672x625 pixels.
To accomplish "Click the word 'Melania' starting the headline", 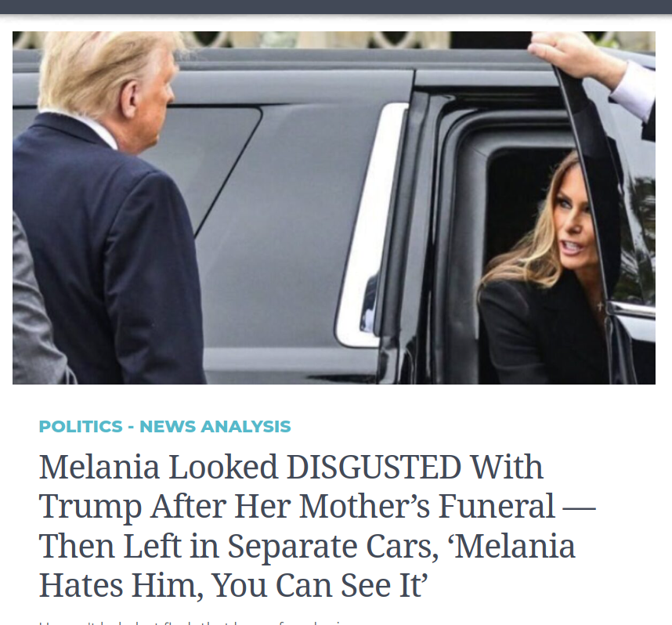I will (99, 467).
